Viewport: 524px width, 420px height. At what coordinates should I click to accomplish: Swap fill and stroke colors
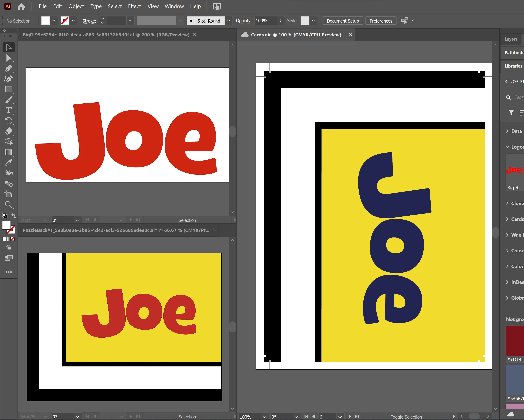pos(14,216)
